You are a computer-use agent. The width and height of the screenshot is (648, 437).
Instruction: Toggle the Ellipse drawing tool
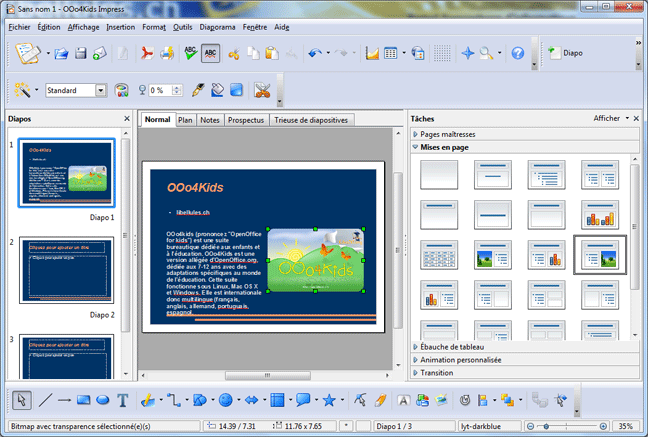[x=103, y=400]
